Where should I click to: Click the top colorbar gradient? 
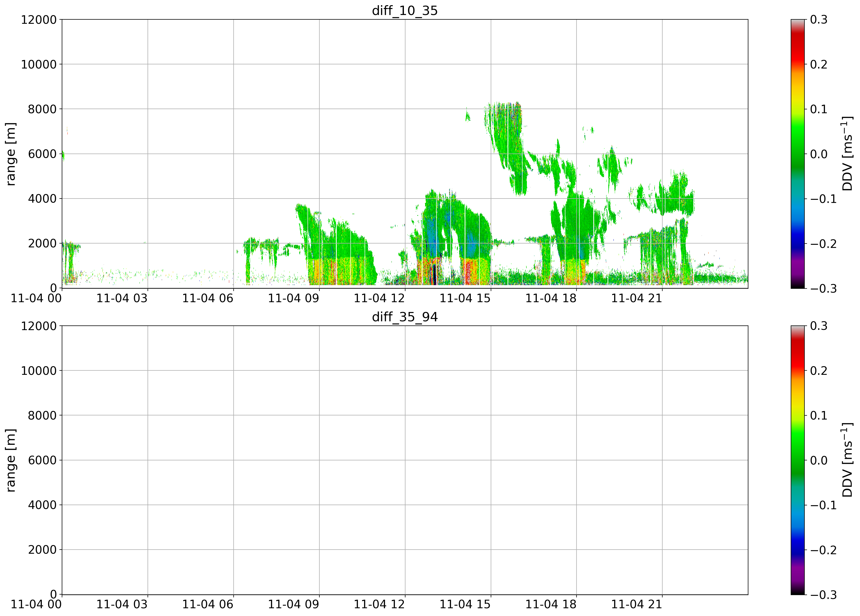point(798,154)
